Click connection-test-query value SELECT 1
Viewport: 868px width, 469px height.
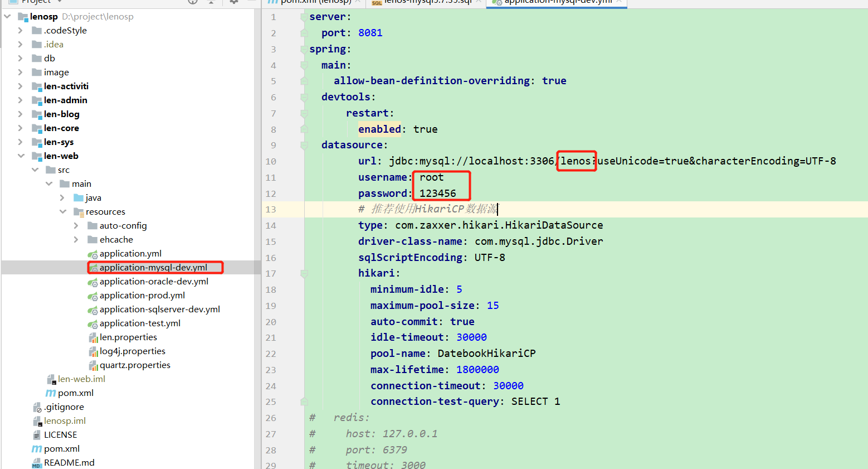[536, 402]
